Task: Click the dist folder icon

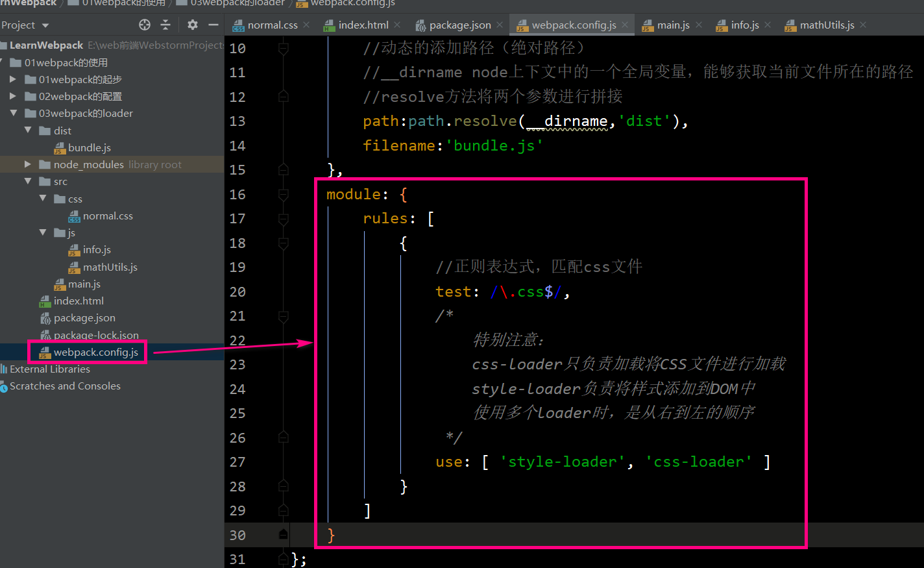Action: click(x=45, y=130)
